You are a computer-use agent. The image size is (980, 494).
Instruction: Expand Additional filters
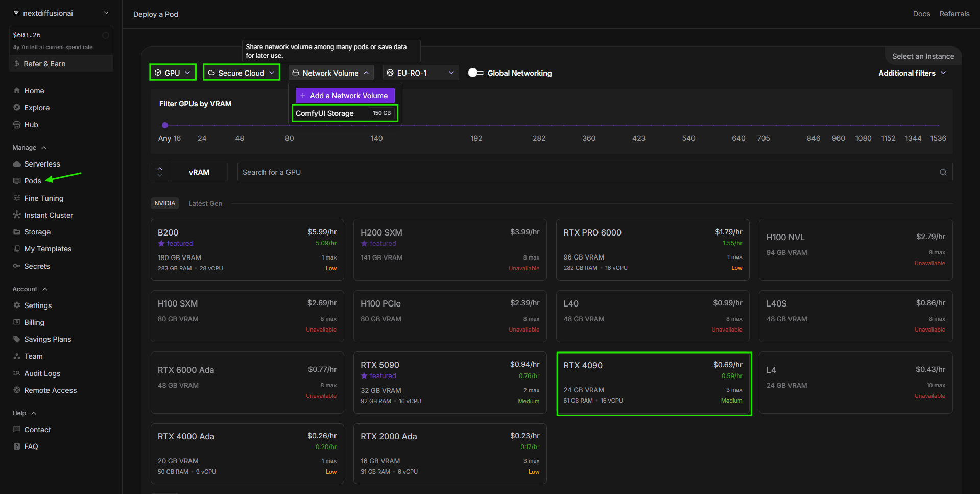click(912, 73)
